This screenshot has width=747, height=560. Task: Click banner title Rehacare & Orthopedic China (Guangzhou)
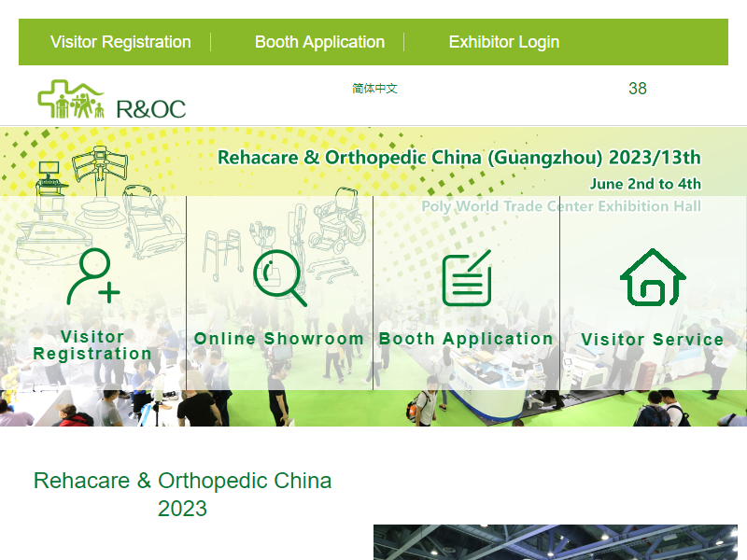tap(459, 158)
